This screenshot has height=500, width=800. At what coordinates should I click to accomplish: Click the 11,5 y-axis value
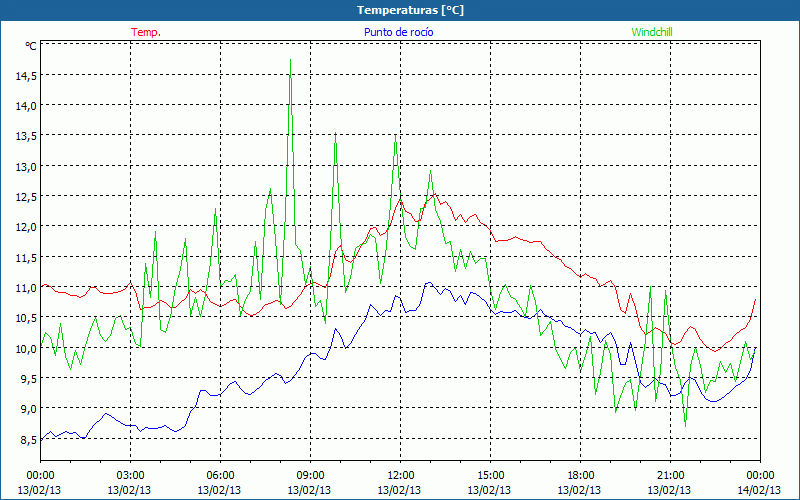pyautogui.click(x=26, y=257)
